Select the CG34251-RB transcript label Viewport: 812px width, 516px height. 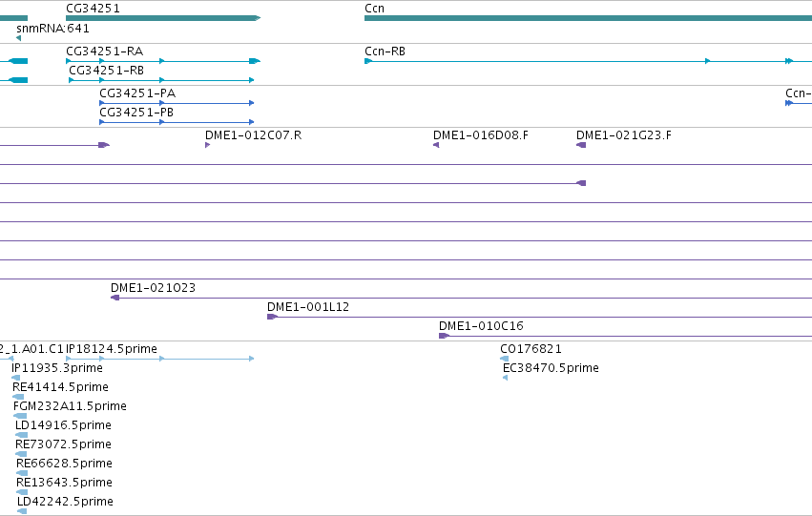[x=107, y=71]
